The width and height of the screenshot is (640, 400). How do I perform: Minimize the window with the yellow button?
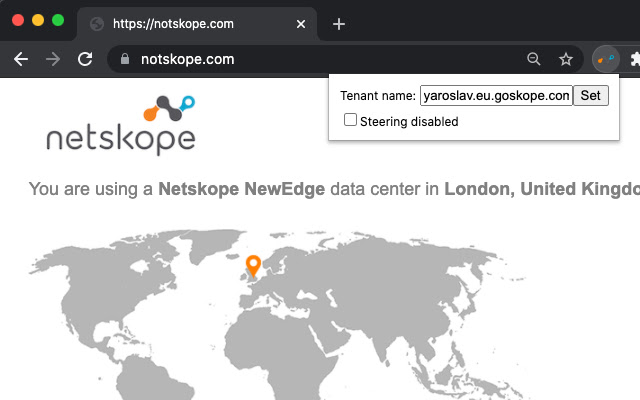coord(38,20)
